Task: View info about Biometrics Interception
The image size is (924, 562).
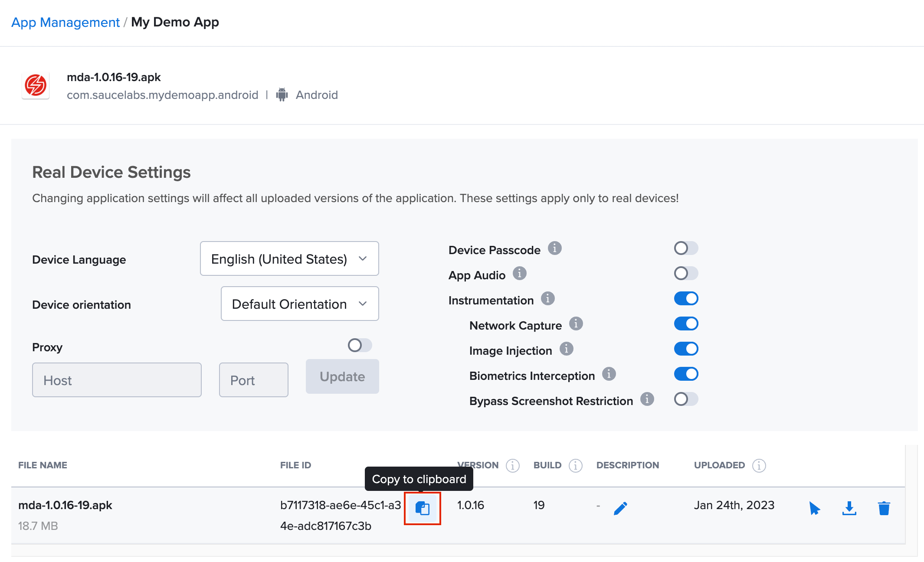Action: pyautogui.click(x=609, y=374)
